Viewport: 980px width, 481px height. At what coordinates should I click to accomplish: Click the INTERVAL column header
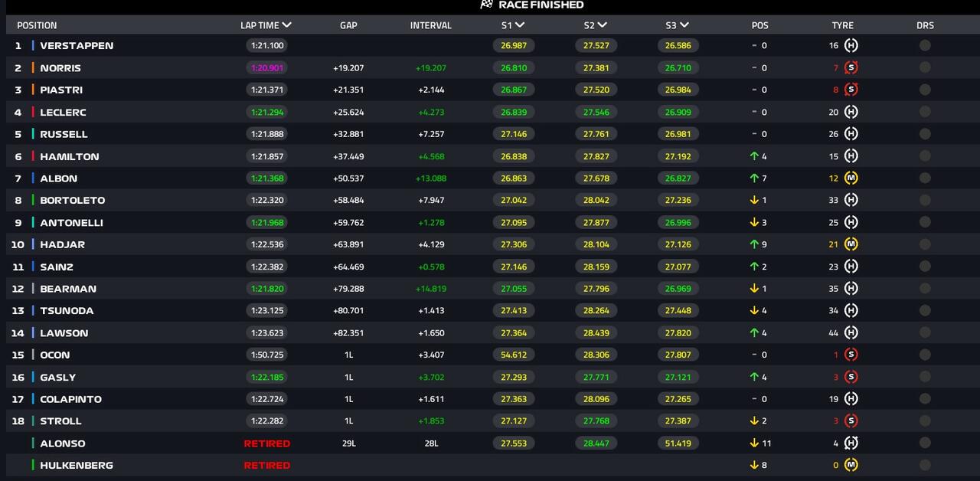coord(431,25)
